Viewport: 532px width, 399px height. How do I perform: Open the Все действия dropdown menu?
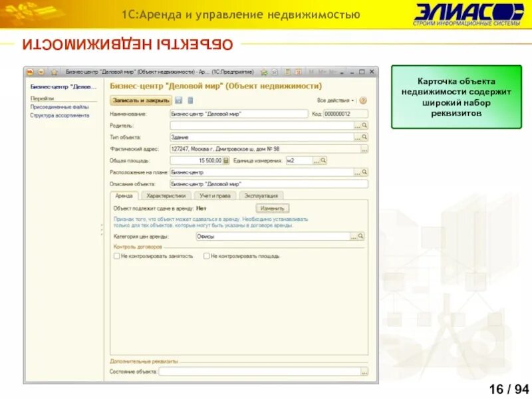(x=336, y=100)
